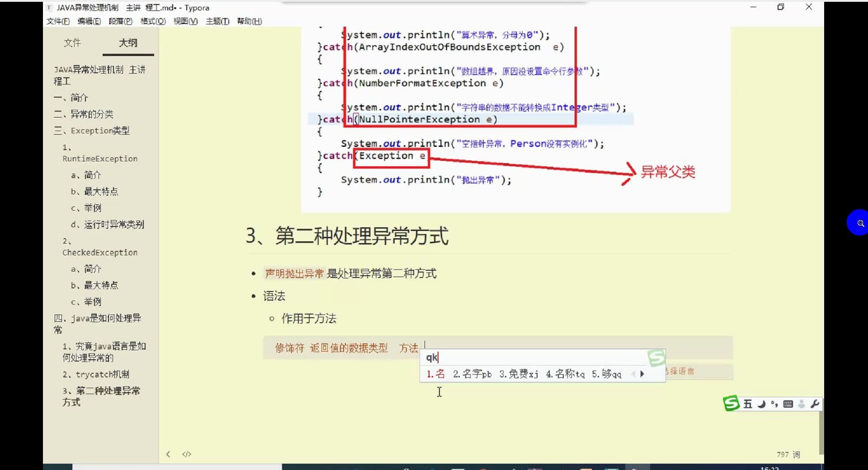Show next page of IME candidates
Image resolution: width=868 pixels, height=470 pixels.
pos(642,374)
